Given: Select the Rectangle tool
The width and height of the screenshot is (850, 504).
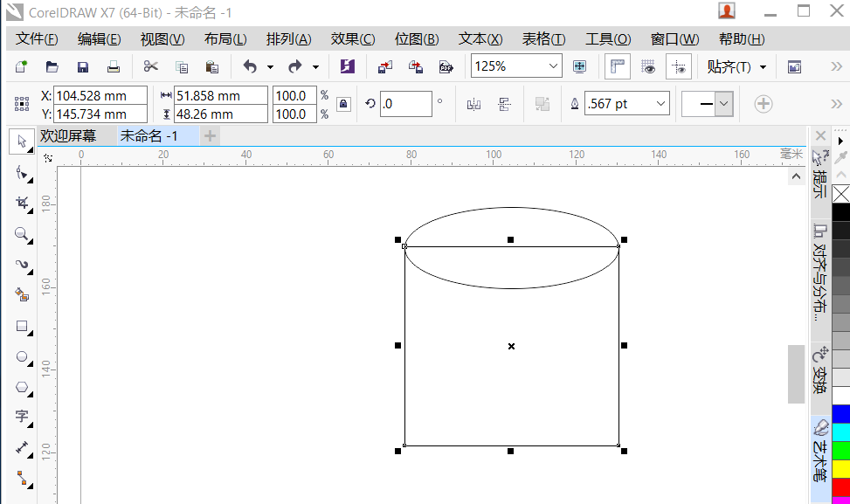Looking at the screenshot, I should pos(21,326).
